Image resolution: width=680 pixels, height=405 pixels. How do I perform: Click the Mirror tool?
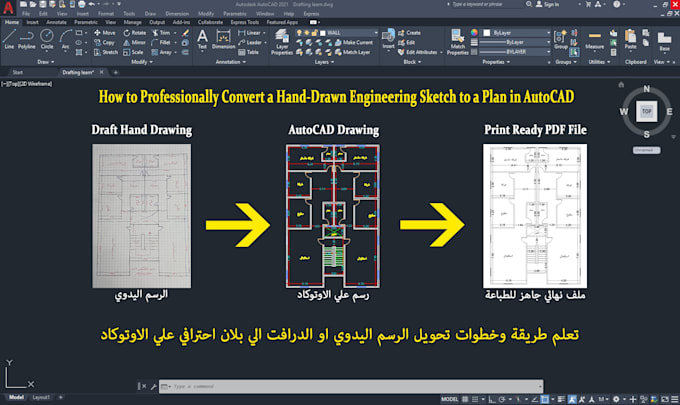pyautogui.click(x=134, y=42)
